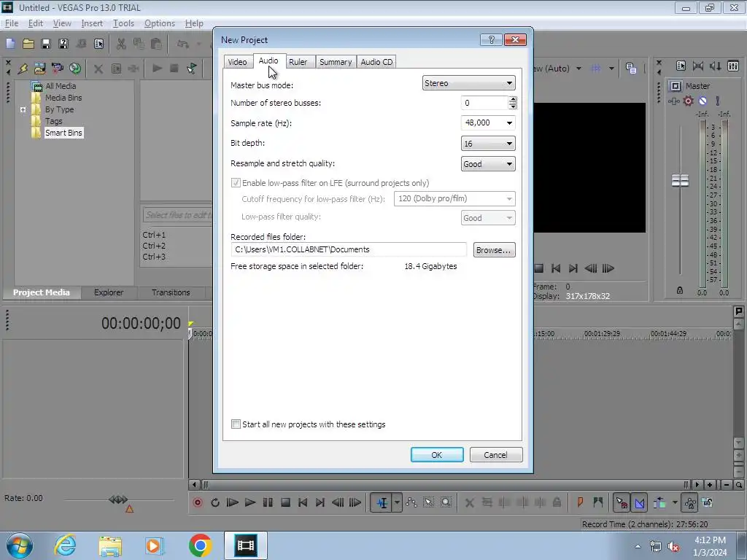The image size is (747, 560).
Task: Select the Normal Edit tool in the bottom toolbar
Action: click(382, 502)
